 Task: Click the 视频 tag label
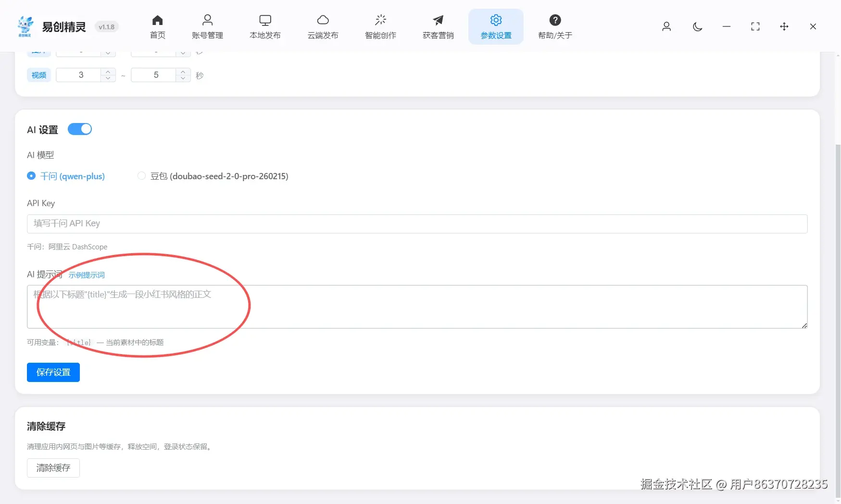(x=39, y=75)
